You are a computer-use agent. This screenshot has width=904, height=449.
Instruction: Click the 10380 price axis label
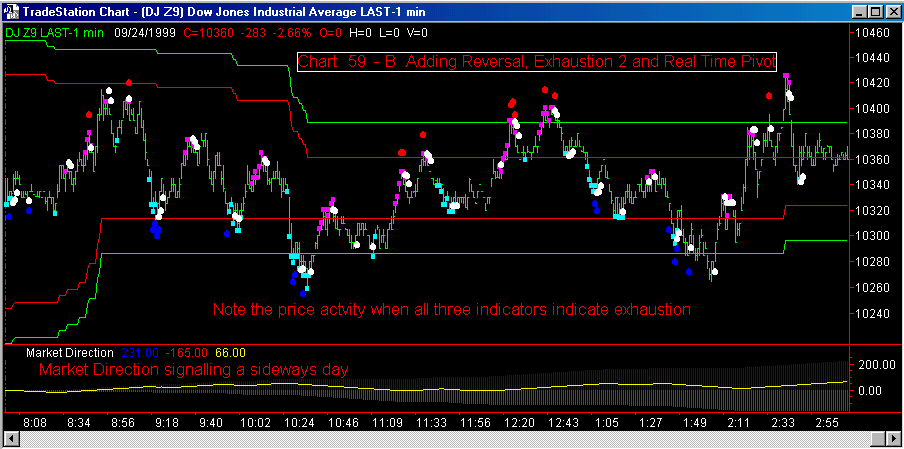[873, 134]
